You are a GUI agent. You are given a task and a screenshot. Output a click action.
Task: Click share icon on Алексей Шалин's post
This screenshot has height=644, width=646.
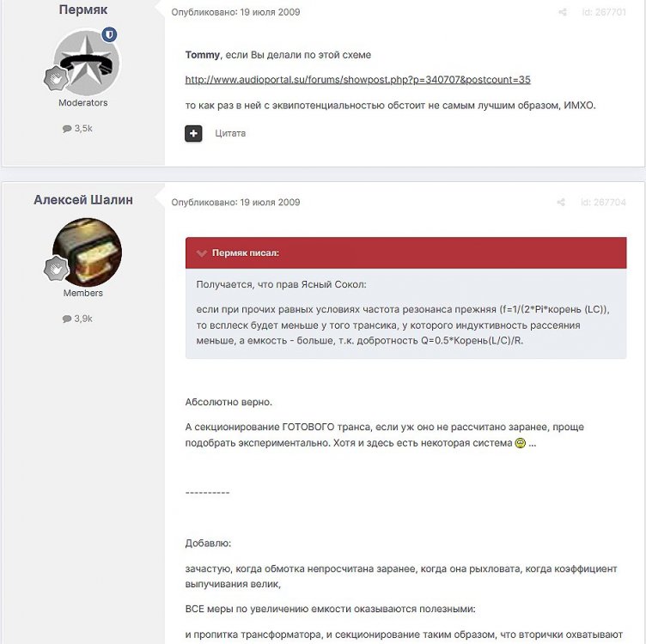coord(561,202)
